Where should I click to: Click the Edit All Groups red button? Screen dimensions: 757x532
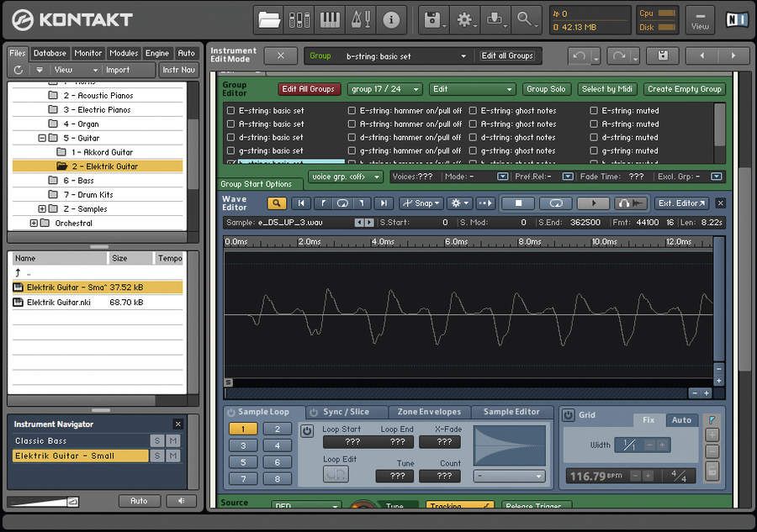pos(308,89)
